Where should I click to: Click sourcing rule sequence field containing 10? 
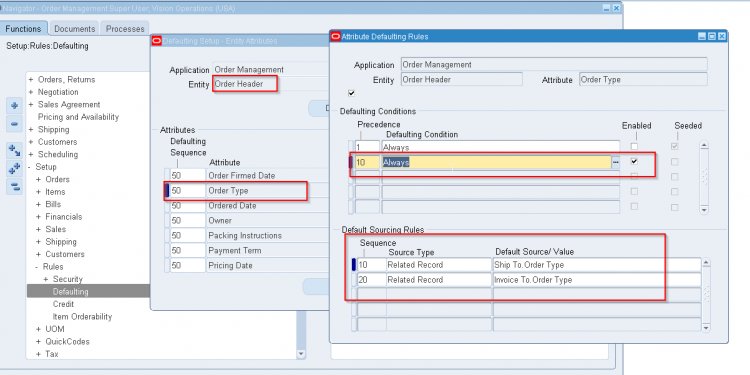click(x=371, y=265)
